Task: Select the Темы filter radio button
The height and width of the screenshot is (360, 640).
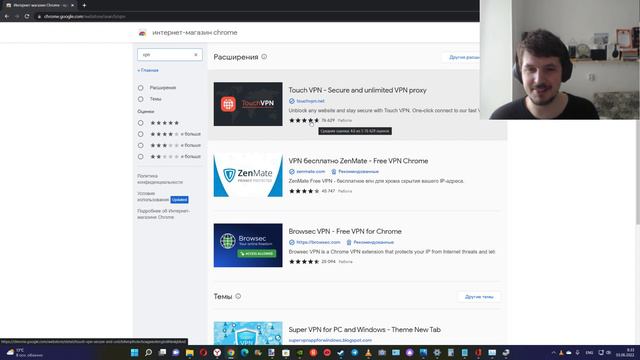Action: 140,99
